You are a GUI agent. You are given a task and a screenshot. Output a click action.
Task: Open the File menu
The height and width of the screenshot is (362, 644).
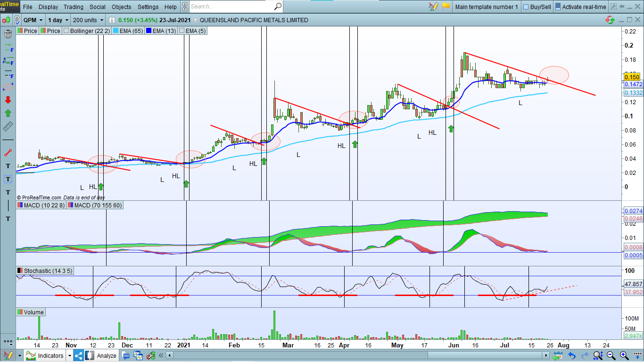pos(28,7)
